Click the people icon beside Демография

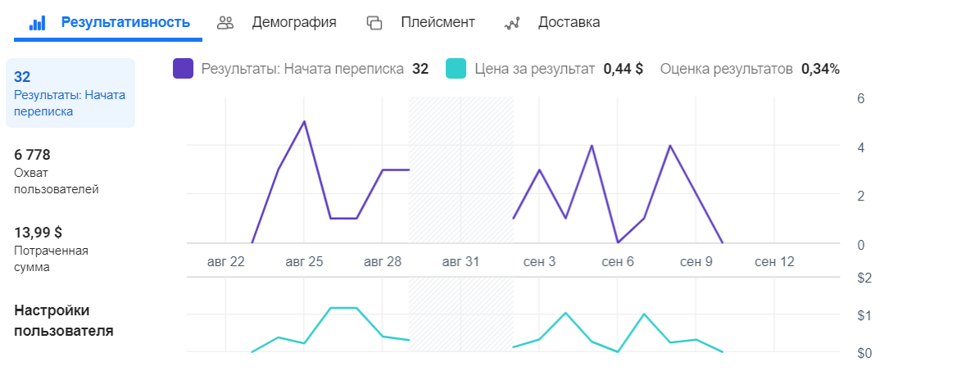[x=225, y=23]
